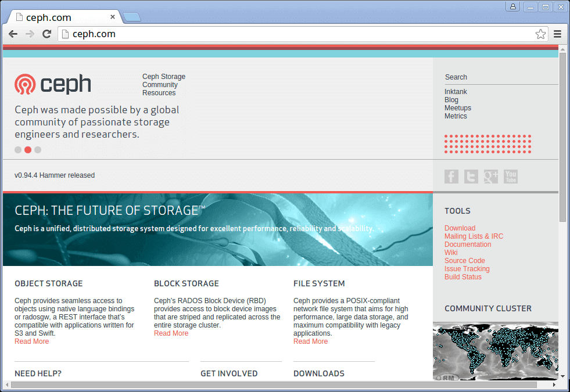Select the first slideshow dot
Viewport: 570px width, 392px height.
click(x=18, y=150)
